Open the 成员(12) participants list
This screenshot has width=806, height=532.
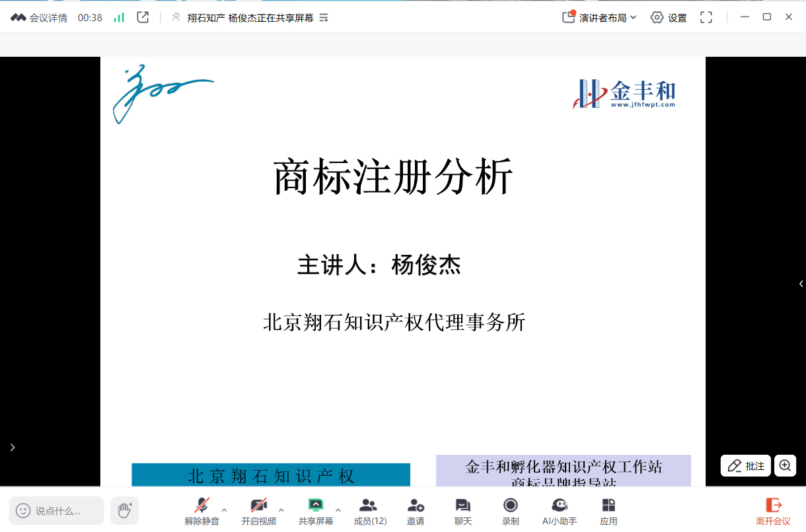pyautogui.click(x=369, y=512)
